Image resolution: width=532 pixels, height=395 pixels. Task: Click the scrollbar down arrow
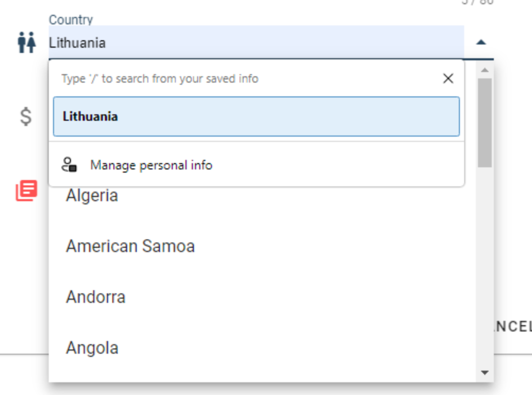tap(484, 373)
